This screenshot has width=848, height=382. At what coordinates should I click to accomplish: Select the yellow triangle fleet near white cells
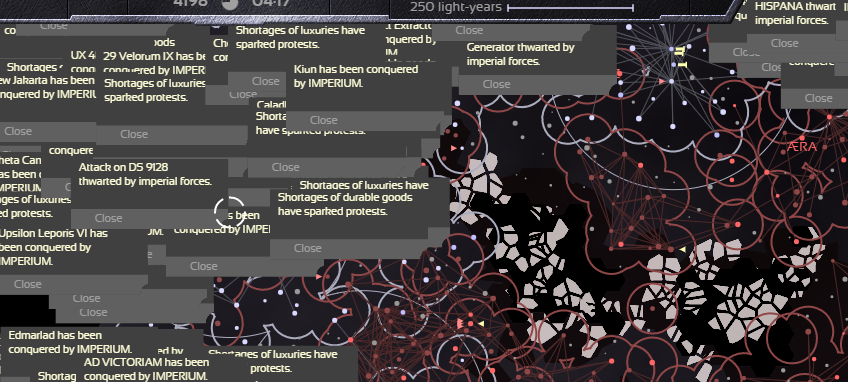click(x=683, y=249)
